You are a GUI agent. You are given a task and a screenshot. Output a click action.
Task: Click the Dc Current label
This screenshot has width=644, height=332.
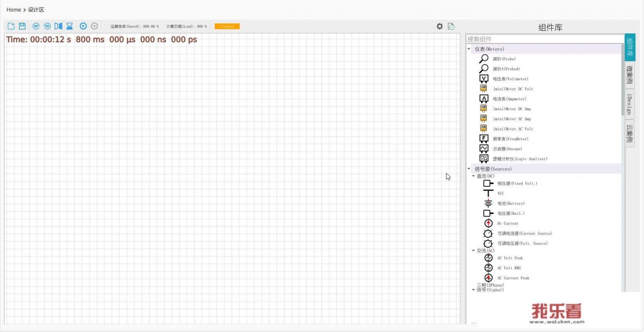tap(508, 223)
